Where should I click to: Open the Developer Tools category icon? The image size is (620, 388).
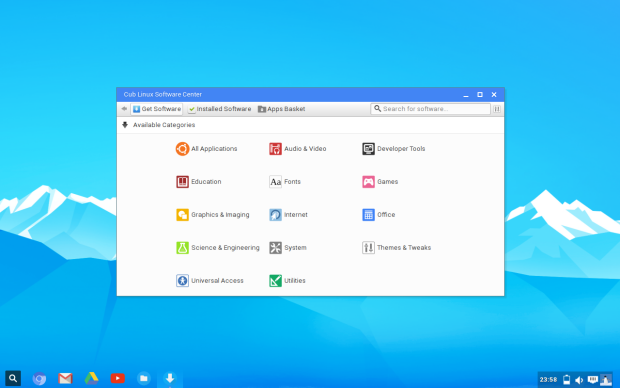(368, 149)
